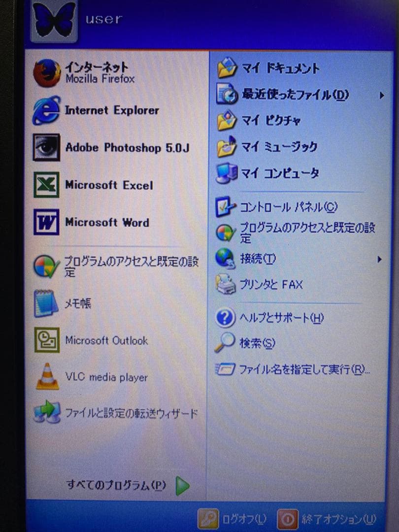Click 接続 globe icon
The height and width of the screenshot is (532, 399).
tap(225, 259)
